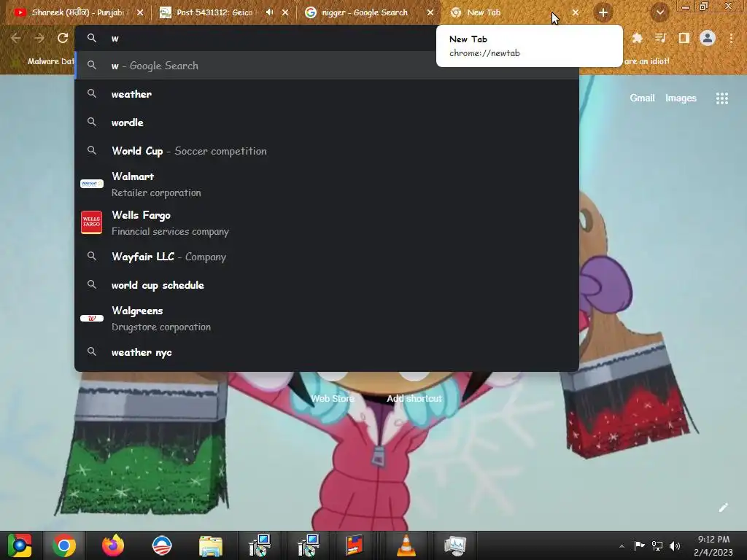The height and width of the screenshot is (560, 747).
Task: Open the Extensions puzzle icon
Action: (x=637, y=38)
